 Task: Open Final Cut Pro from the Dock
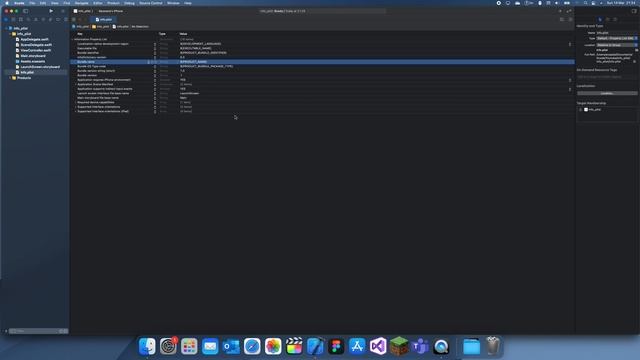tap(294, 346)
